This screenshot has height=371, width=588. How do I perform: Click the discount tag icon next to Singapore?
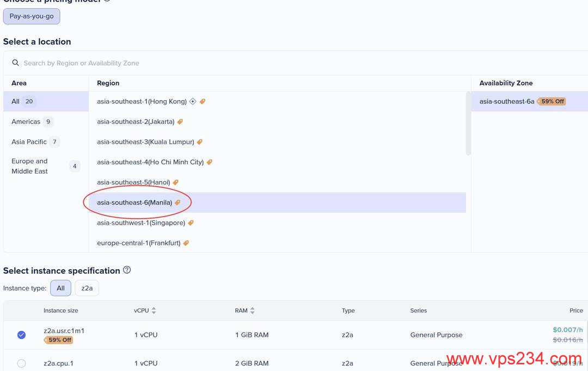[x=191, y=223]
